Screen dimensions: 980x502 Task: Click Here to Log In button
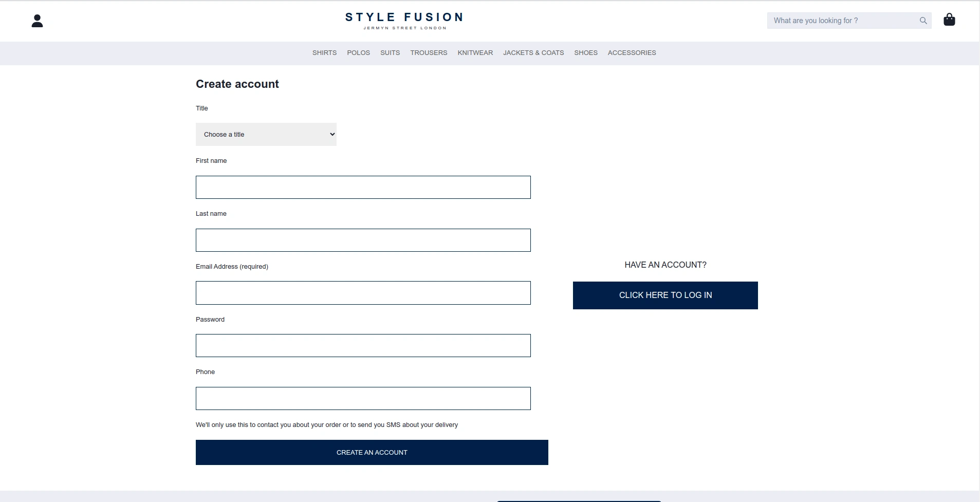665,295
